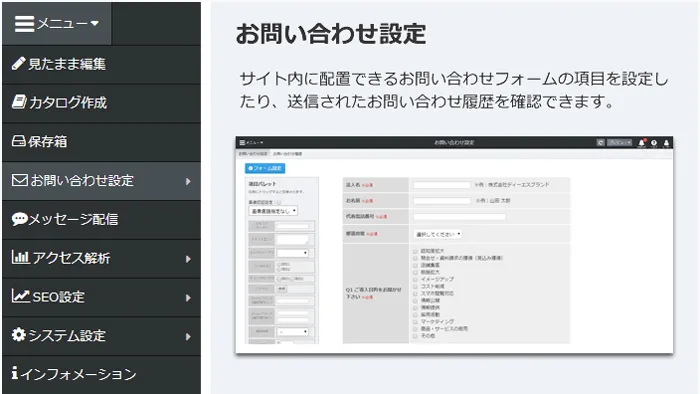Click the notification bell icon in preview header
This screenshot has height=394, width=700.
[x=642, y=143]
